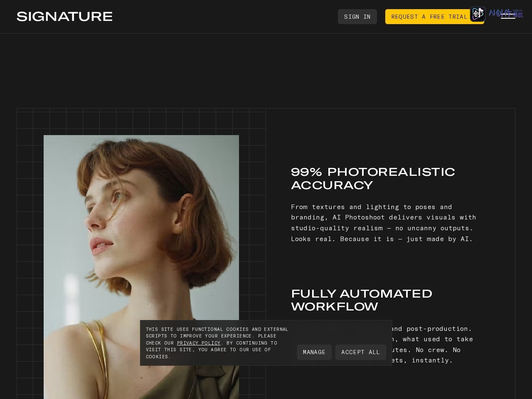Click the AI创作 overlay badge icon
532x399 pixels.
click(478, 14)
